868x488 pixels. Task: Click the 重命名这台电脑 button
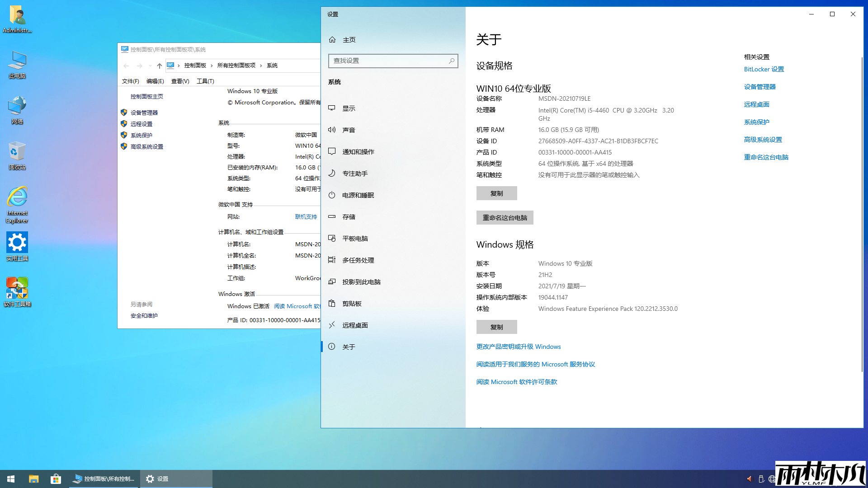tap(505, 217)
